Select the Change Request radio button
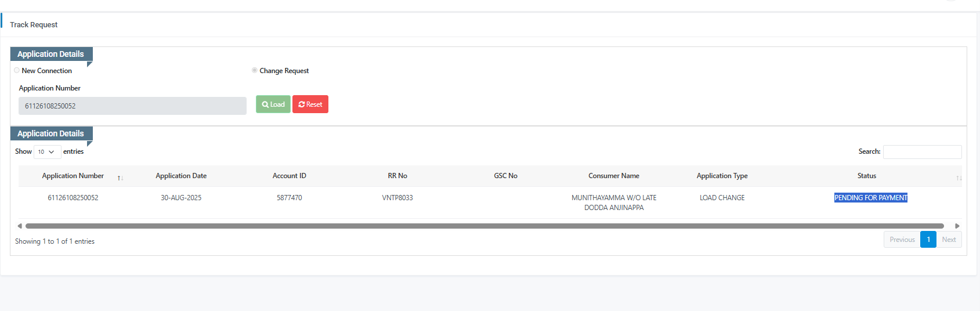This screenshot has height=311, width=980. (255, 70)
